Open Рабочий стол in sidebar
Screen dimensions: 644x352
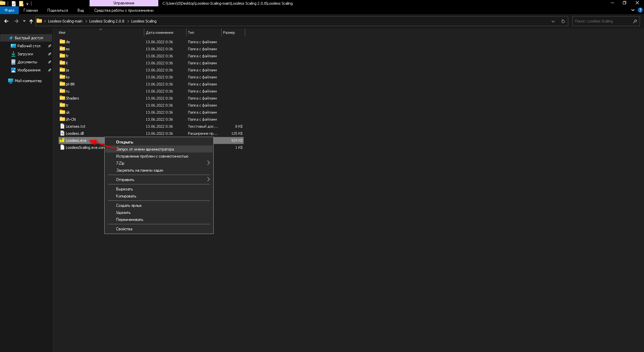pos(29,46)
